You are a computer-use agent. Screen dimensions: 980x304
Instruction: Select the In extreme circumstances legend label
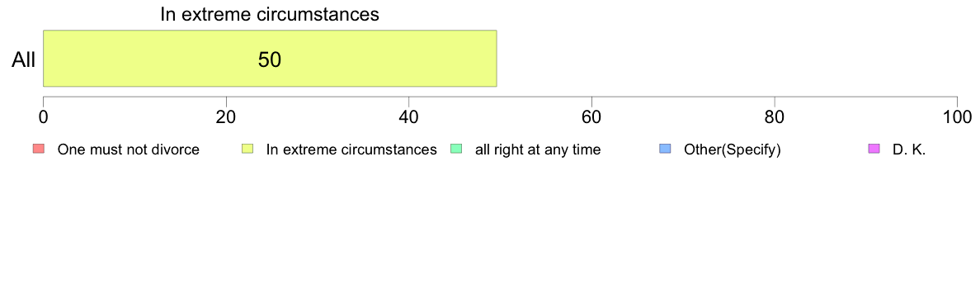tap(351, 150)
